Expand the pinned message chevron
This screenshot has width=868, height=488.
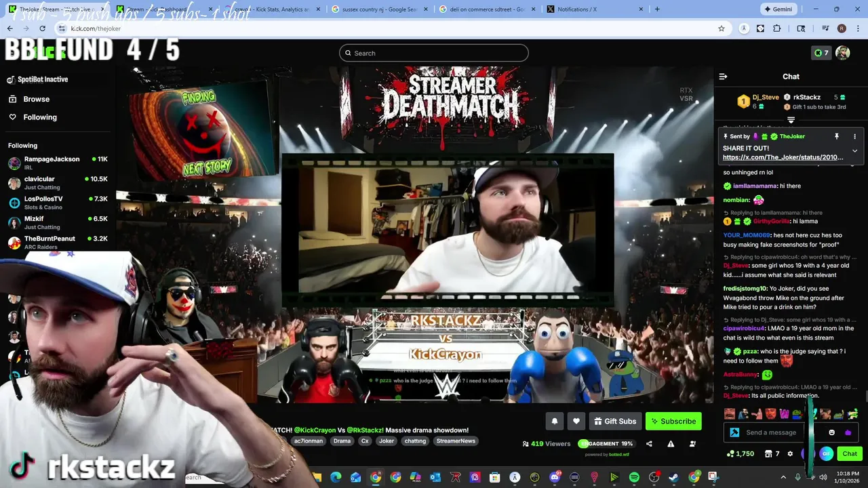pyautogui.click(x=854, y=150)
